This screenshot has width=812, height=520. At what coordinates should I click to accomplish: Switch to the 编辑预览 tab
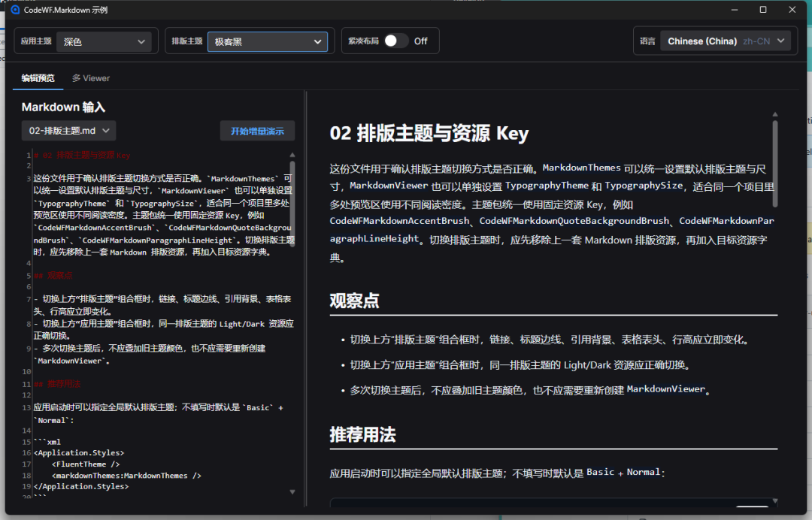38,78
